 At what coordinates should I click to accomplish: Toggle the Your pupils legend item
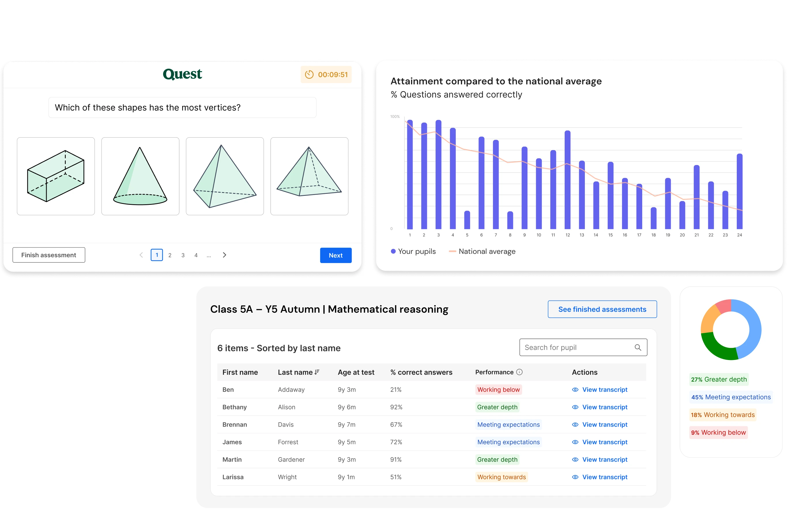(x=414, y=251)
